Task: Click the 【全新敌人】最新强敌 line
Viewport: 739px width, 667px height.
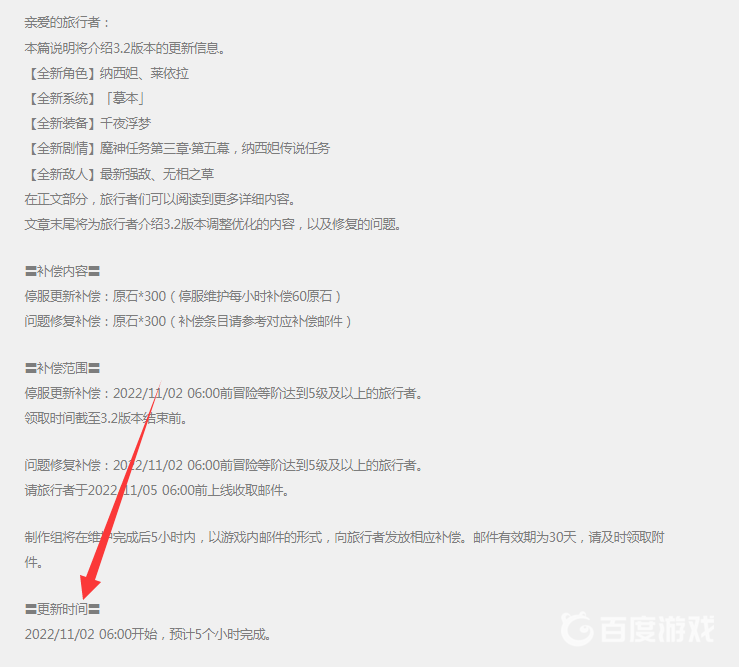Action: point(120,174)
